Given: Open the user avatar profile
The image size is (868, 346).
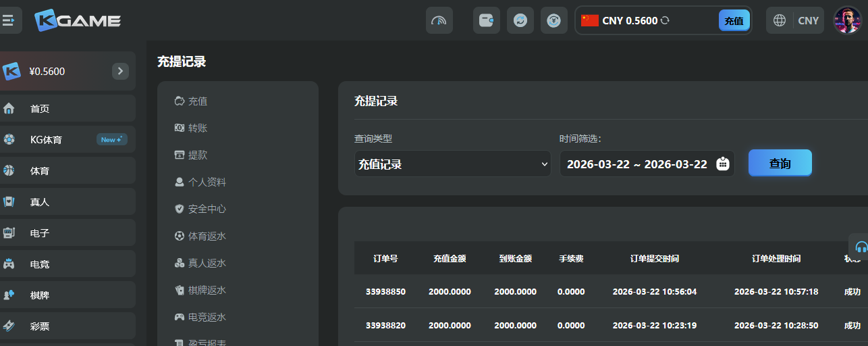Looking at the screenshot, I should [x=847, y=20].
